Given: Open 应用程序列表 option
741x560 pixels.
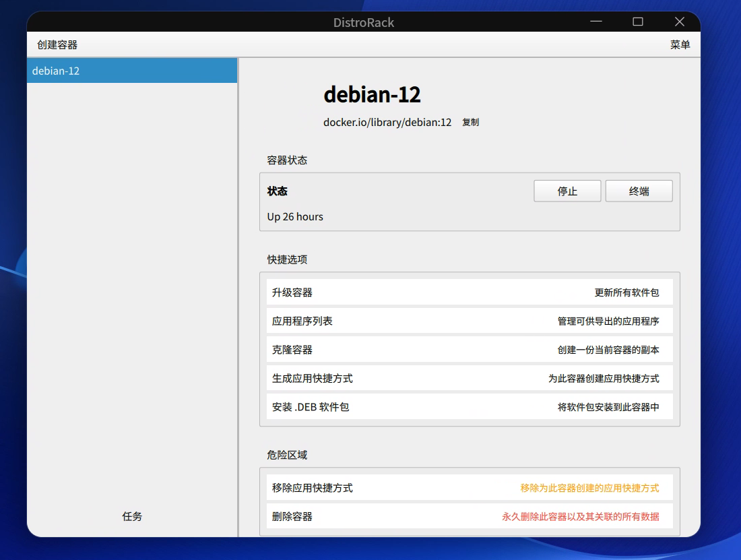Looking at the screenshot, I should point(470,321).
